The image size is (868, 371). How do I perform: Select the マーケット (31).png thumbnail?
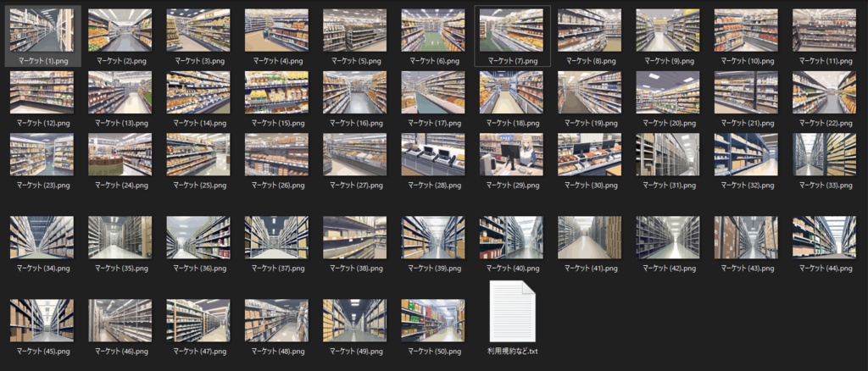coord(668,154)
